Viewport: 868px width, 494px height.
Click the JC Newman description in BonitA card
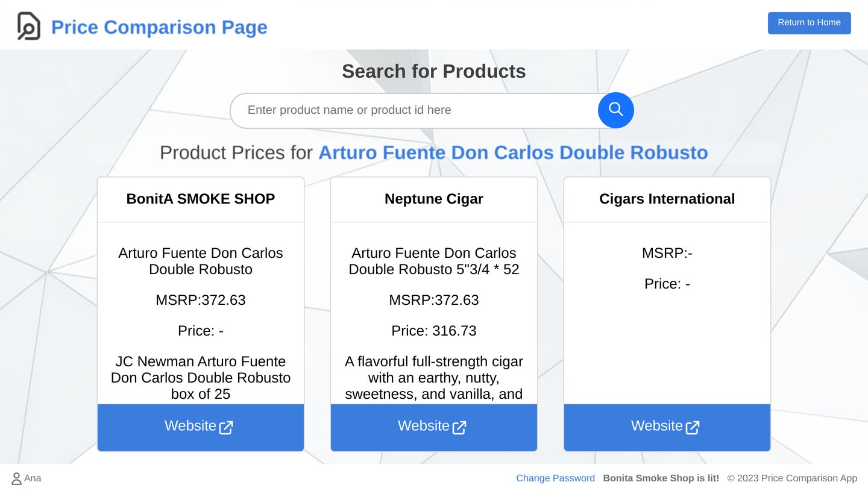click(201, 378)
